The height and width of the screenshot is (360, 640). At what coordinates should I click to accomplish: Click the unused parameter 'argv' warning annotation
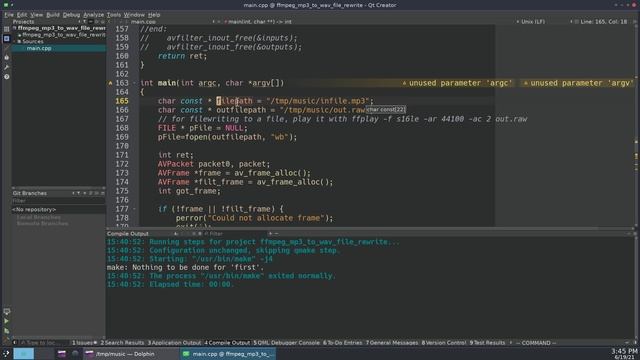(x=579, y=83)
